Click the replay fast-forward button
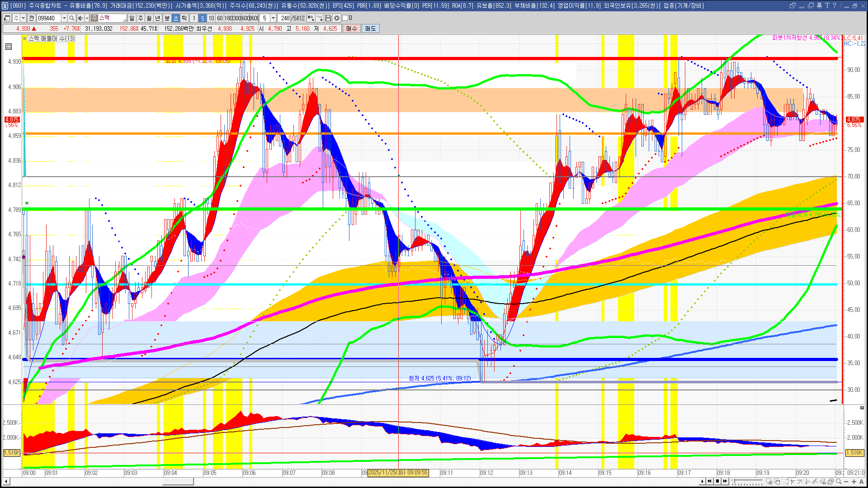Screen dimensions: 868x488 coord(725,481)
